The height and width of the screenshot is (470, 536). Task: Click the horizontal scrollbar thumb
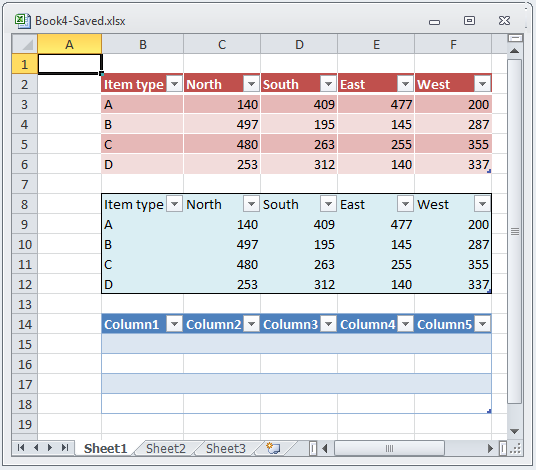pos(389,448)
